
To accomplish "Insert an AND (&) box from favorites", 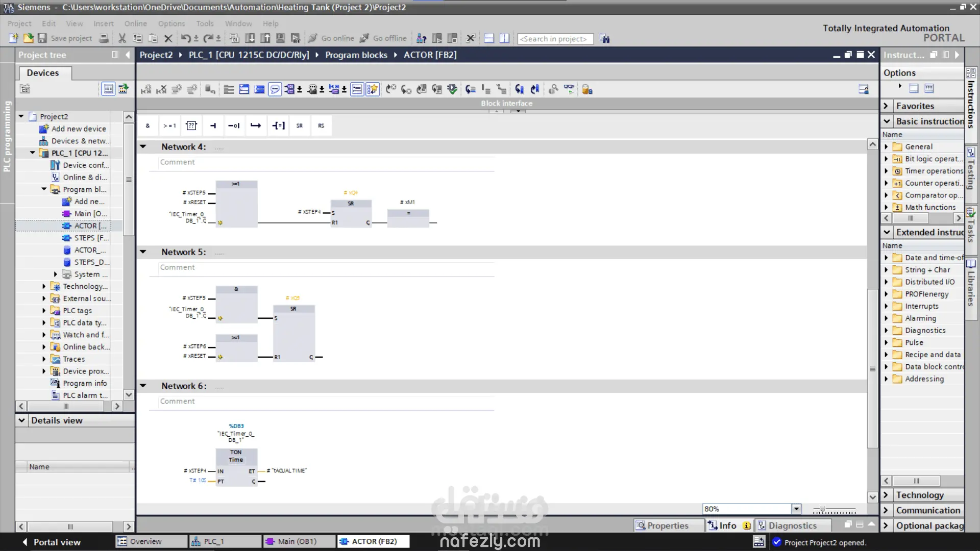I will 148,126.
